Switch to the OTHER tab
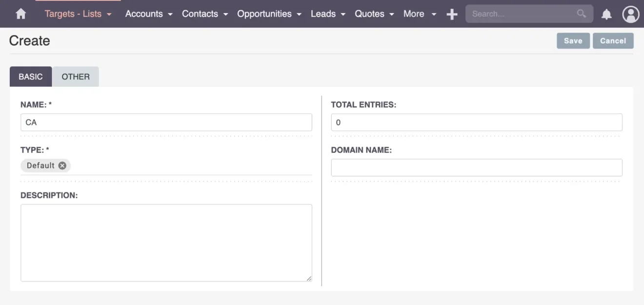Screen dimensions: 644x305 pyautogui.click(x=75, y=76)
